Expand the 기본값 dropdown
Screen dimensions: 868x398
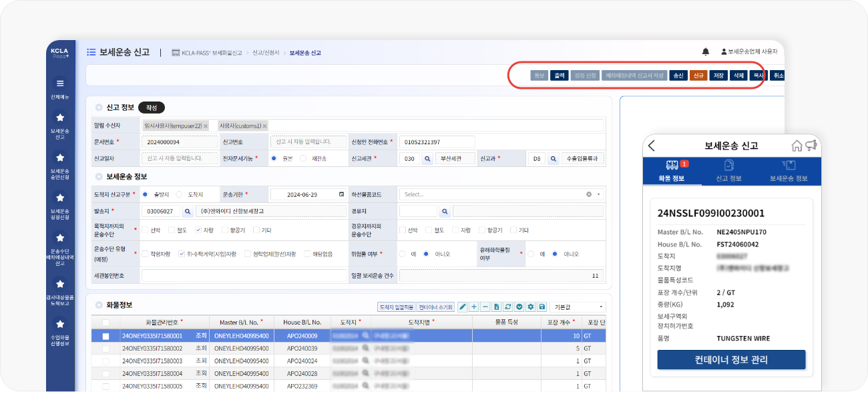pos(576,307)
